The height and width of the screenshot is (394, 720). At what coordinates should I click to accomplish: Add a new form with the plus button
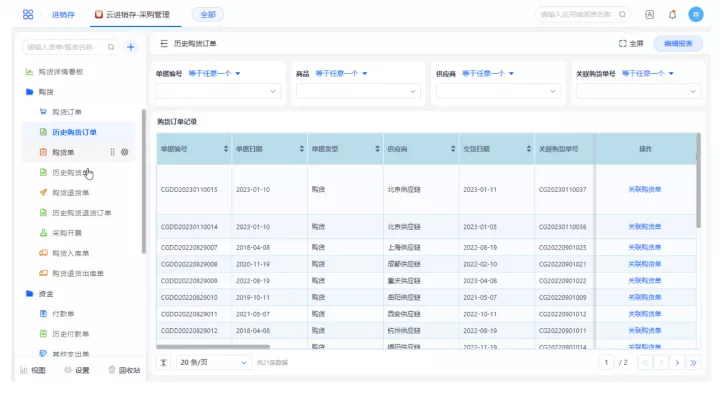131,47
